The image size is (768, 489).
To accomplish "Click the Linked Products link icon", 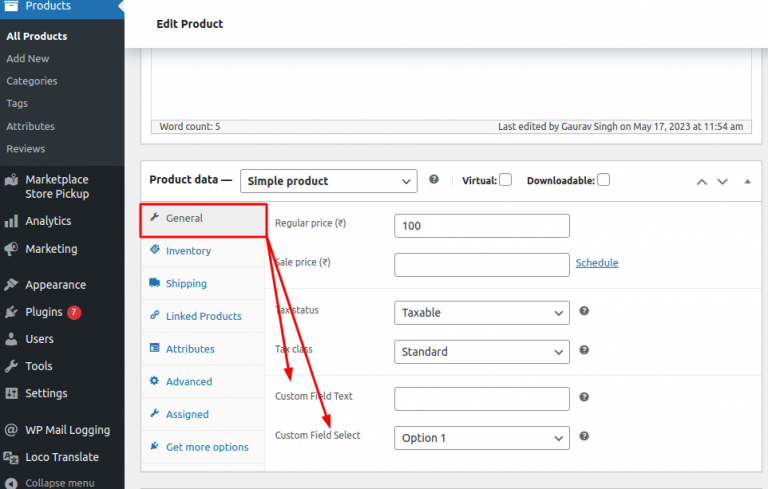I will [155, 315].
